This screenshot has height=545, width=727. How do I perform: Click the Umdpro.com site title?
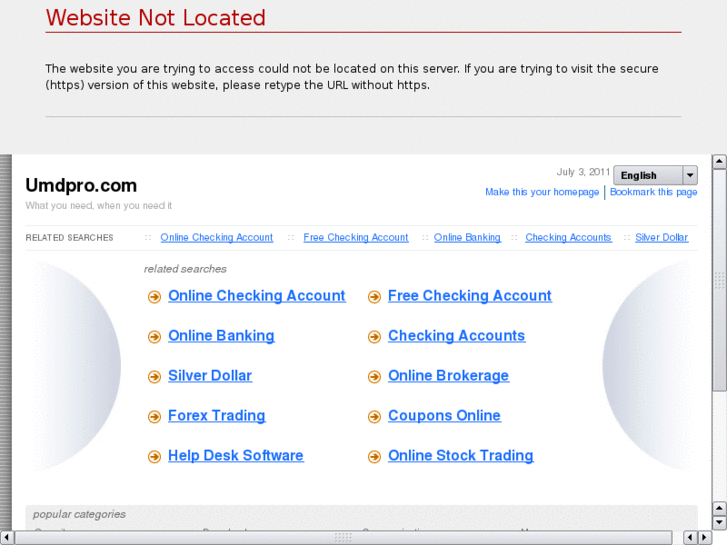pos(81,185)
